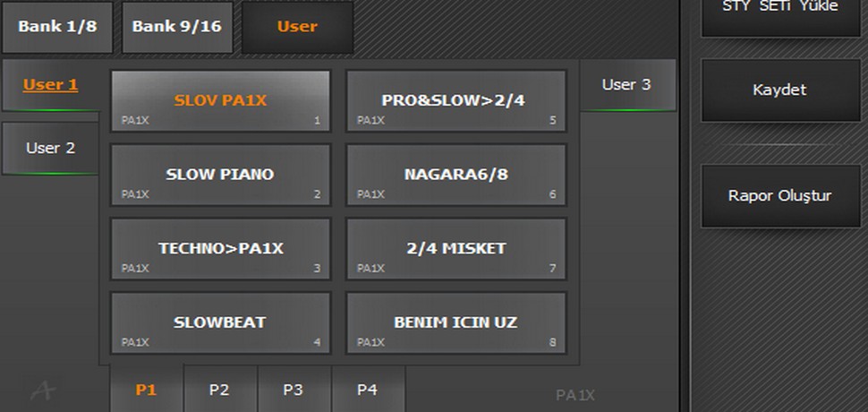Choose the User 1 set
868x412 pixels.
50,85
